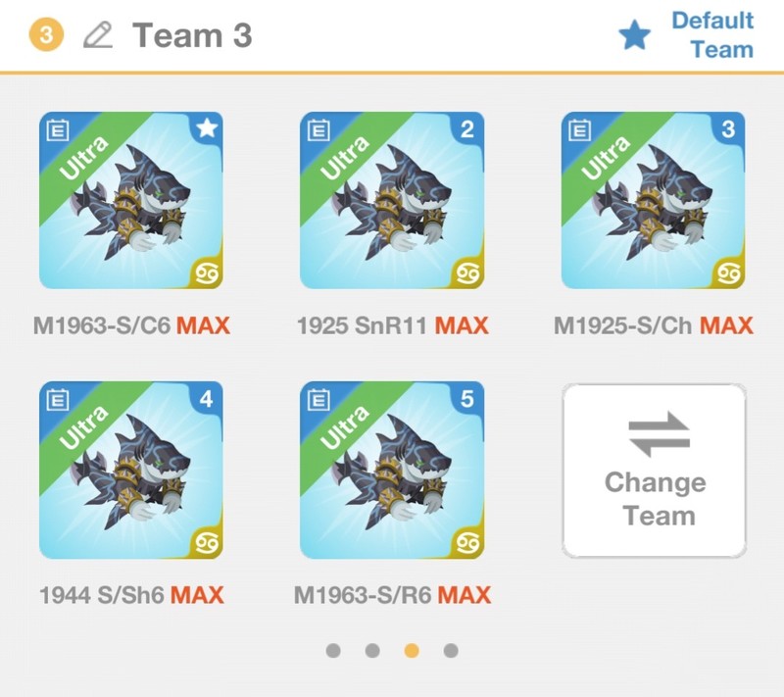
Task: Click the Cancer zodiac badge on the M1925-S/Ch card
Action: pos(728,273)
